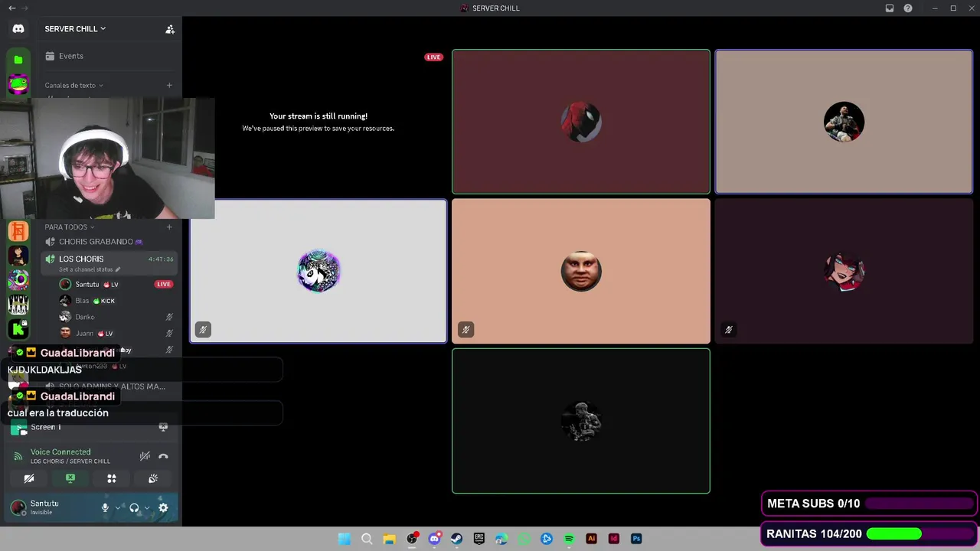This screenshot has width=980, height=551.
Task: Open Epic Games Launcher from taskbar
Action: [x=479, y=539]
